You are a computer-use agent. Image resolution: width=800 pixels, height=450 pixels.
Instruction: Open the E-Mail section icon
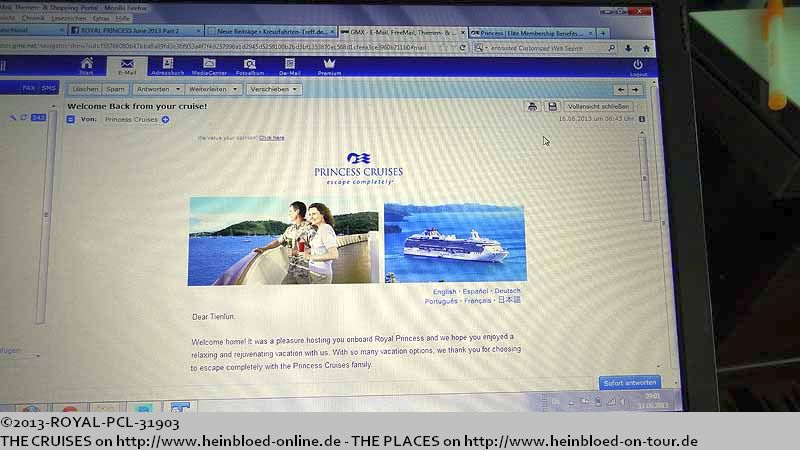[x=127, y=67]
